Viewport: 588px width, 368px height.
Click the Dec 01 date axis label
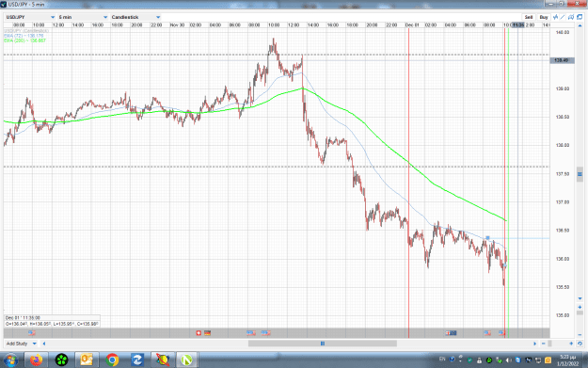(412, 25)
